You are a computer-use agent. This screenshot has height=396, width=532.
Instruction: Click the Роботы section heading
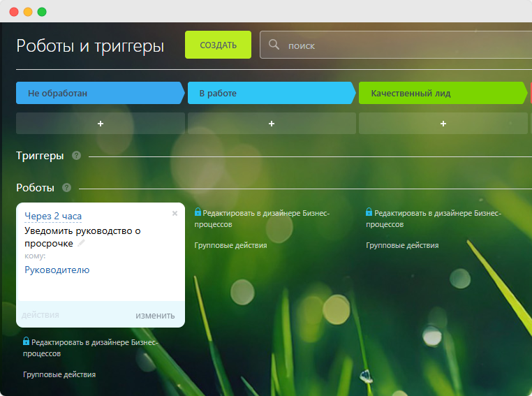point(36,188)
